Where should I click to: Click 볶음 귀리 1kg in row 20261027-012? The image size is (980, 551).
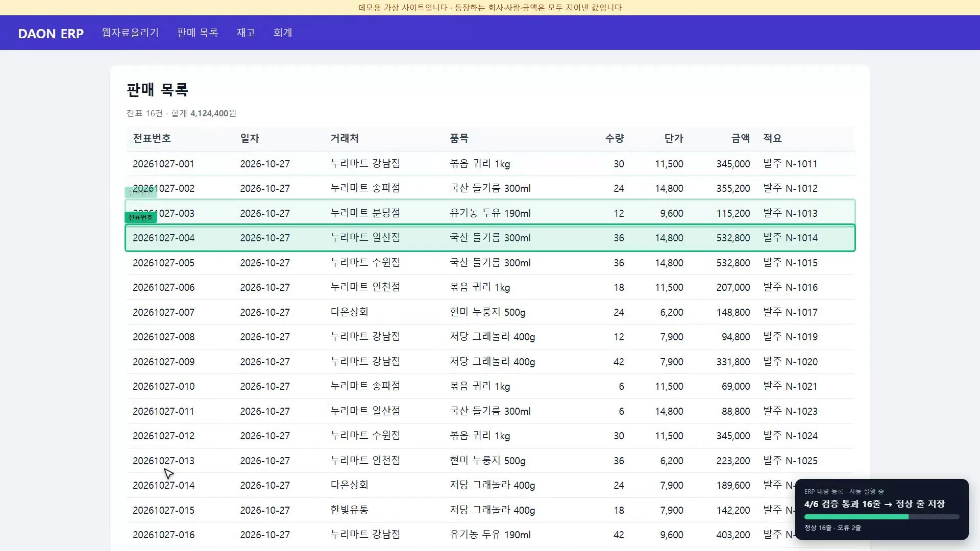tap(480, 436)
